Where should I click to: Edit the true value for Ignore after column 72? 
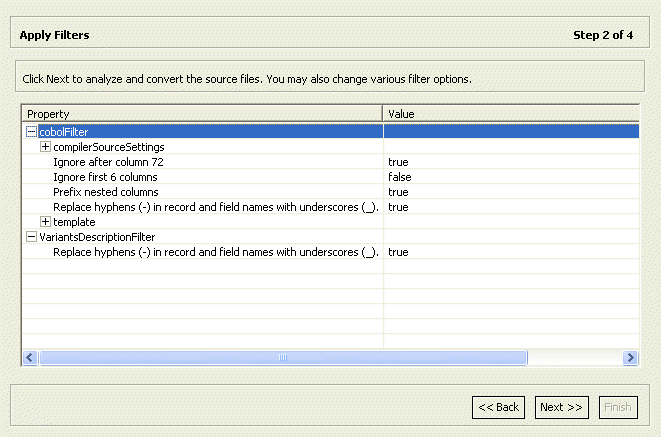(511, 162)
